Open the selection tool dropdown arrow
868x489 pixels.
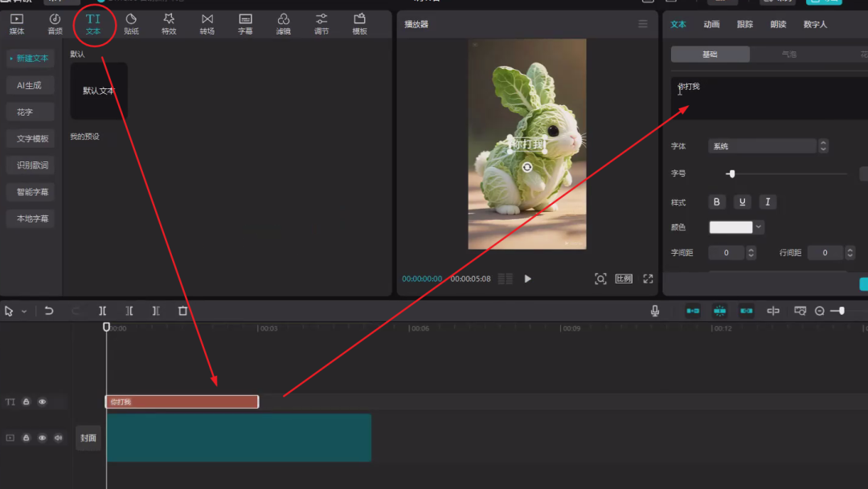(x=24, y=311)
